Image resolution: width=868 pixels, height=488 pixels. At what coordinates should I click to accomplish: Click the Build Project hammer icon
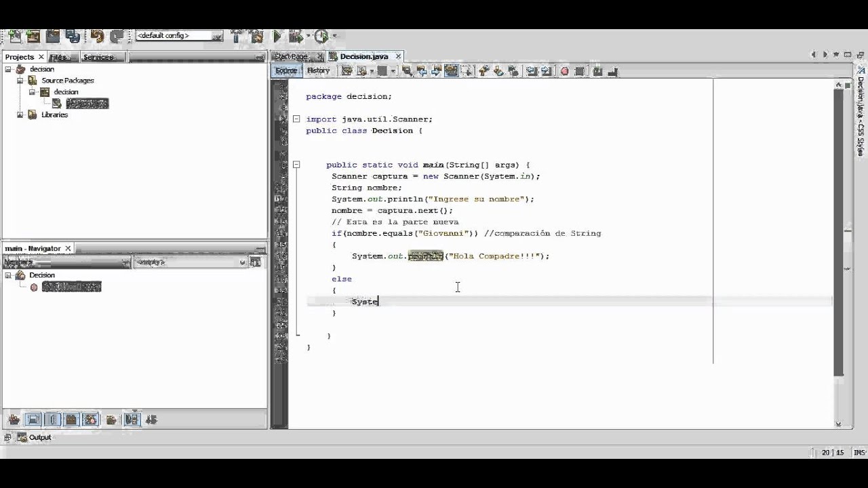(237, 36)
